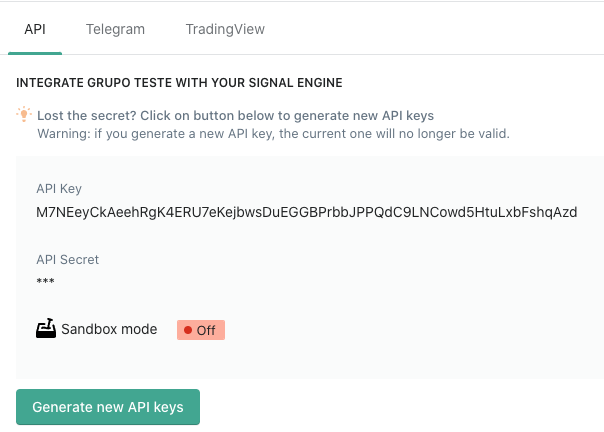Viewport: 604px width, 432px height.
Task: Click the Sandbox mode text label
Action: tap(109, 329)
